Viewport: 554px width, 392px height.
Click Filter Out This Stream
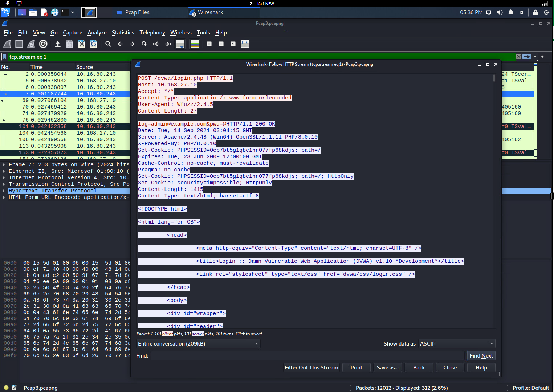311,368
